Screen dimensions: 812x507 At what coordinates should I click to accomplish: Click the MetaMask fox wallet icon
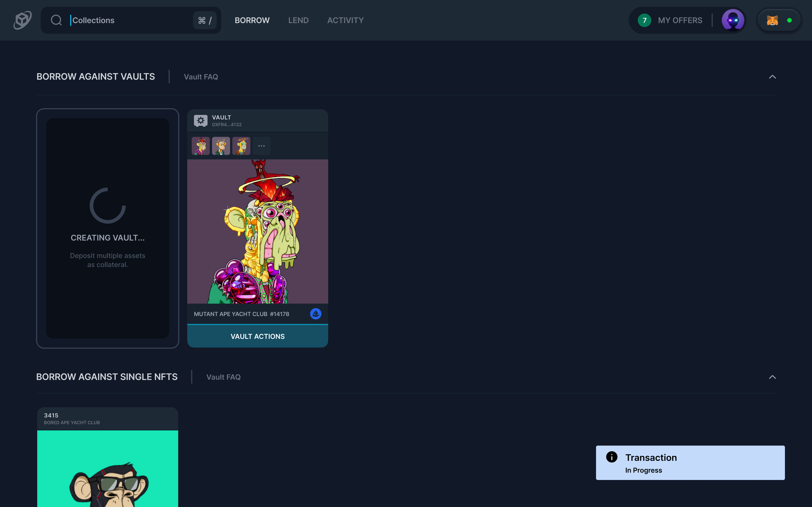(772, 21)
